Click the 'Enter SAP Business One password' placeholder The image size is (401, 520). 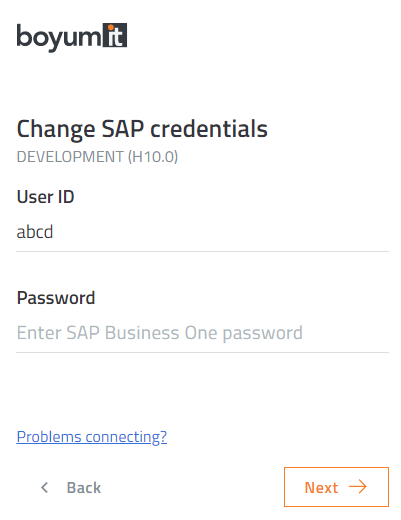coord(160,333)
